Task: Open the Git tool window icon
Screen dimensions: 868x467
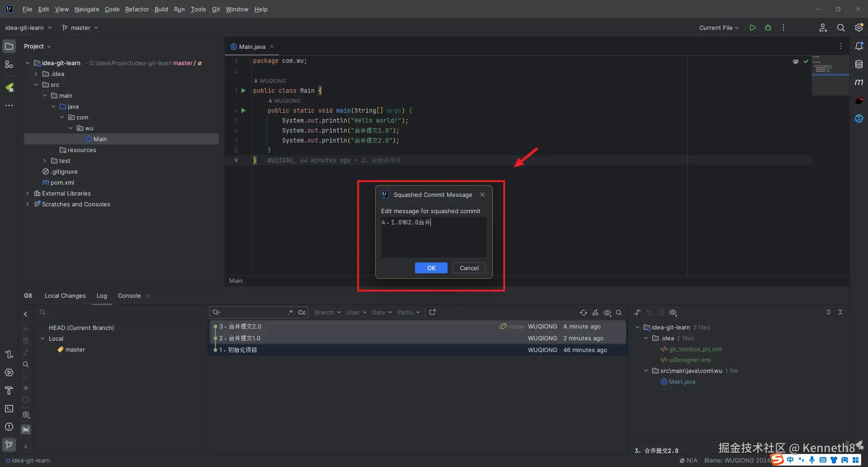Action: point(9,445)
